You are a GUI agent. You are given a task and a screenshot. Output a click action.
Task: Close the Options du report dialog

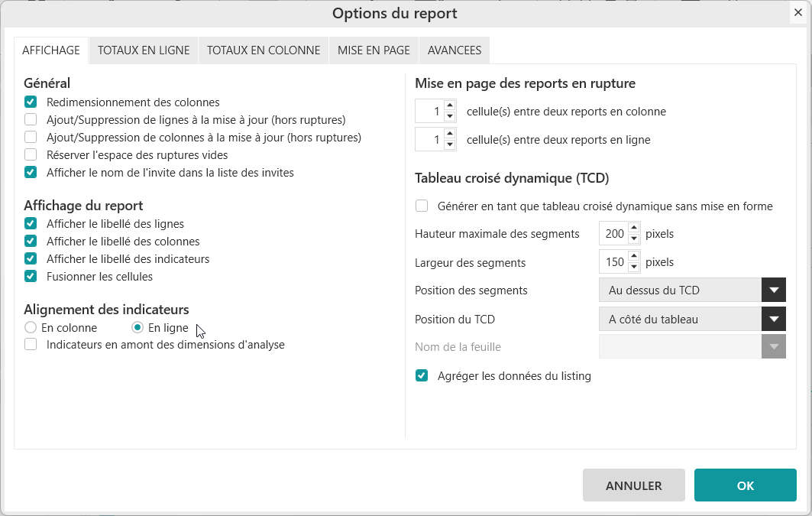[x=798, y=12]
